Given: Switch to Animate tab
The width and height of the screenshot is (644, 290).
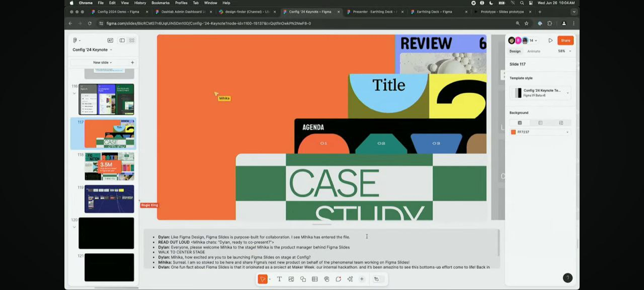Looking at the screenshot, I should tap(533, 52).
